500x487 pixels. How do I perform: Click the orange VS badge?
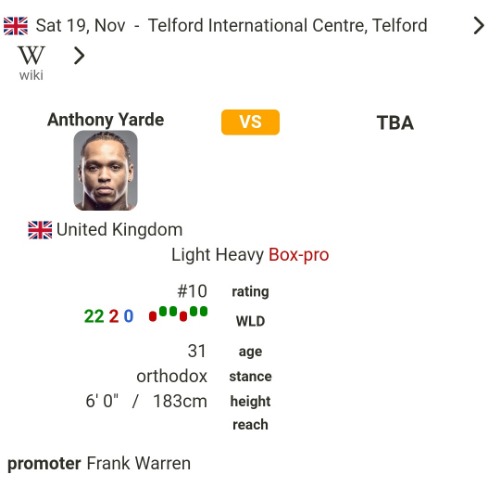tap(250, 122)
